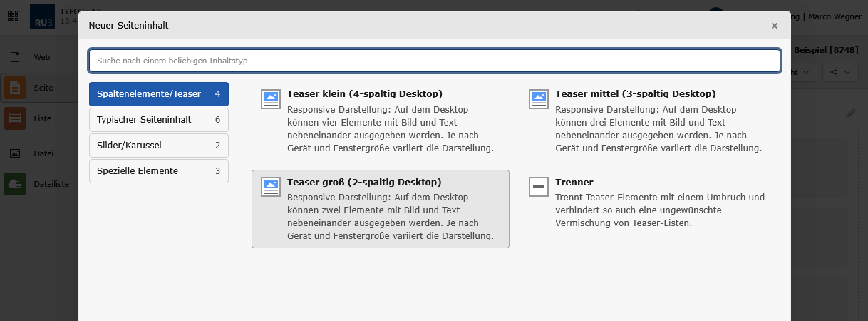Click the Trenner divider icon

pos(539,187)
